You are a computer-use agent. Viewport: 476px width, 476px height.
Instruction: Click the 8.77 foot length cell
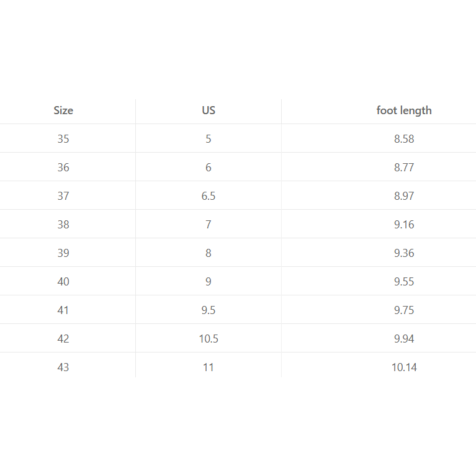coord(404,168)
